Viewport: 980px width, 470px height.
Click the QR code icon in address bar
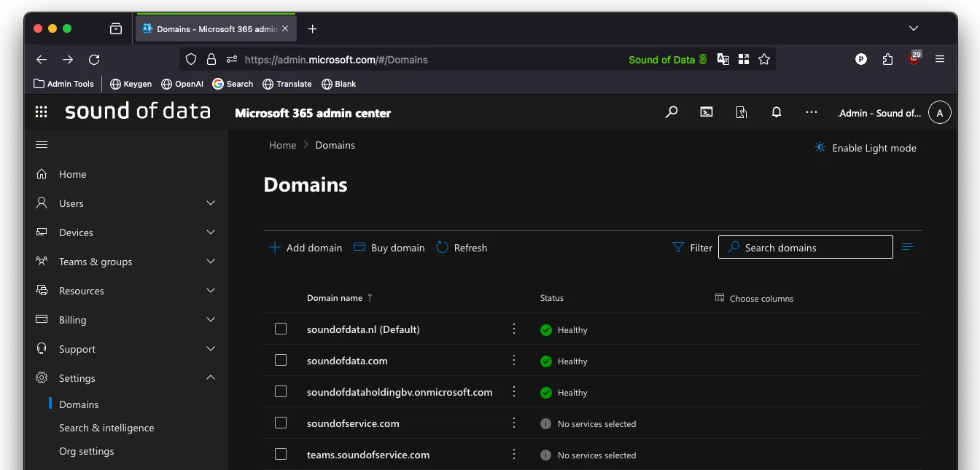[744, 60]
